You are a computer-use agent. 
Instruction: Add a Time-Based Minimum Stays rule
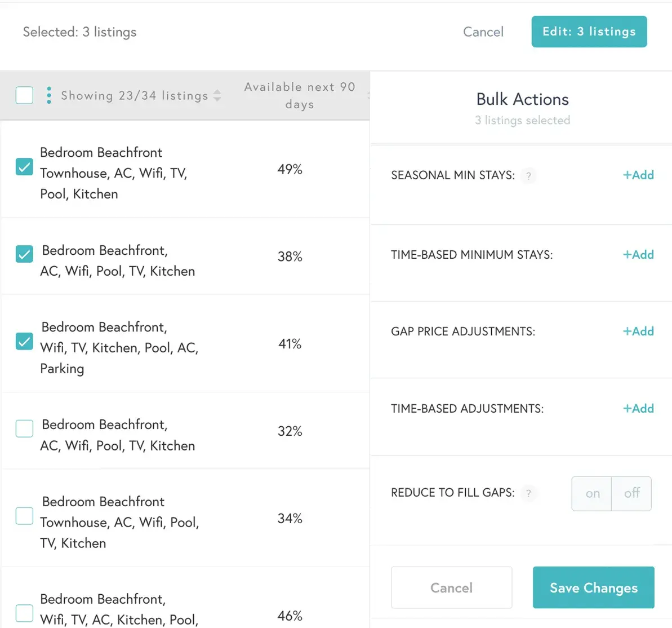[638, 255]
